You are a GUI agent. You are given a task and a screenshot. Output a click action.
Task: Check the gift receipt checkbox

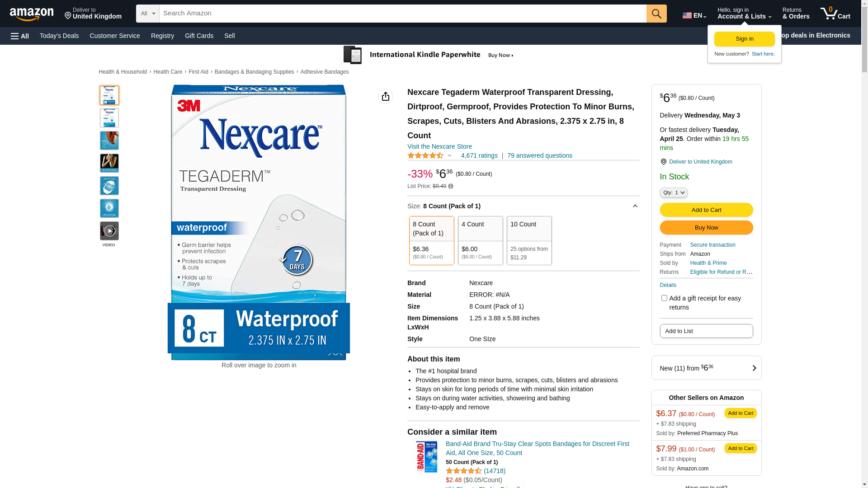point(664,298)
